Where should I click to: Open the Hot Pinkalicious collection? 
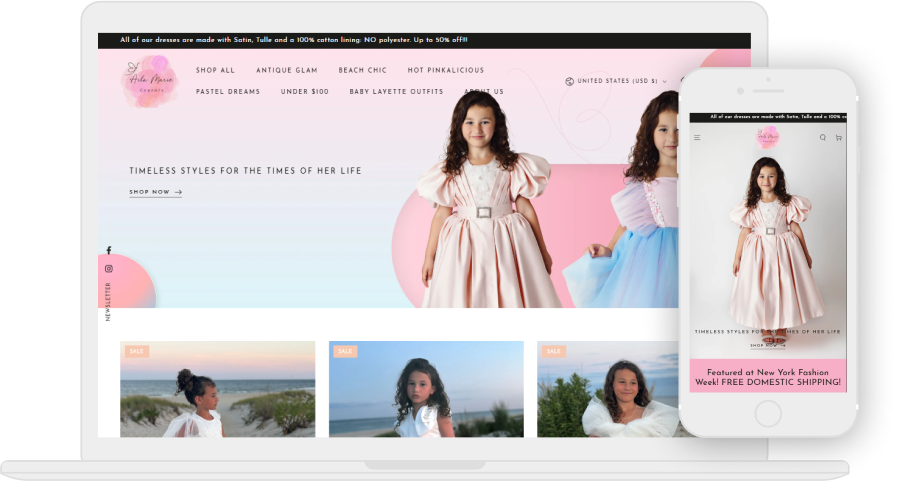pyautogui.click(x=445, y=70)
